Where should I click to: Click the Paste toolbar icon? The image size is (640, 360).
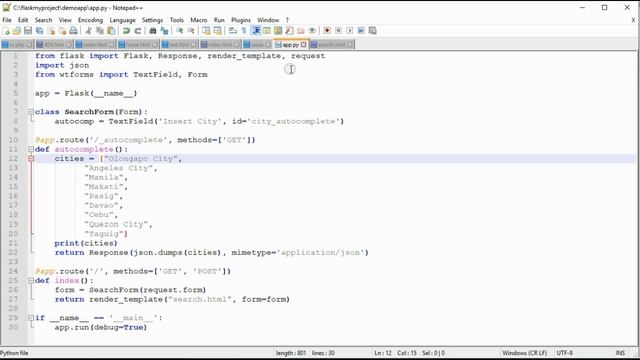pyautogui.click(x=111, y=31)
